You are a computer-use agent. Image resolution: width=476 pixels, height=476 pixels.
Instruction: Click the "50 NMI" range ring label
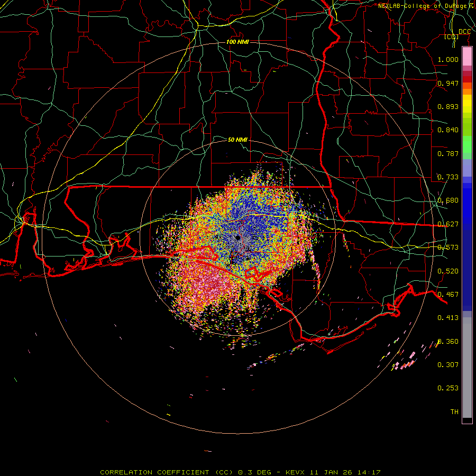click(237, 140)
